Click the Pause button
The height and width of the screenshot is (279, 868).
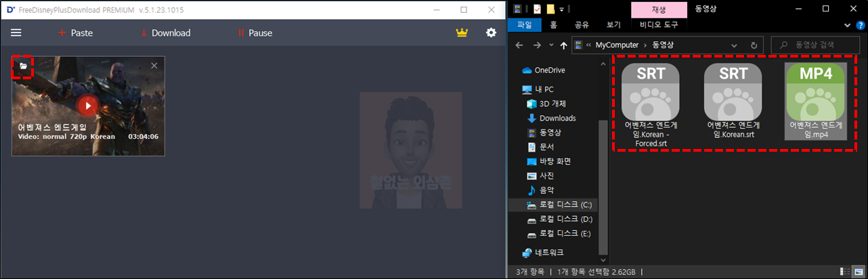click(255, 33)
